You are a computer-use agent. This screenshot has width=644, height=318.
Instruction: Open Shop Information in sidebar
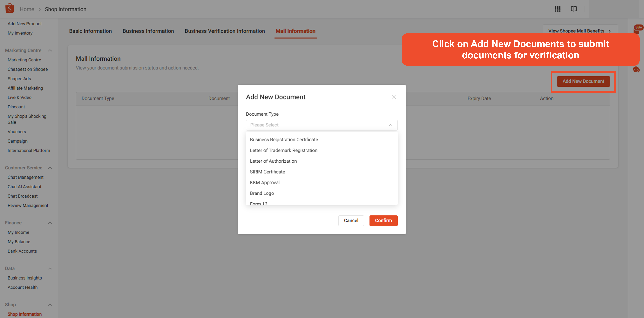pos(24,314)
